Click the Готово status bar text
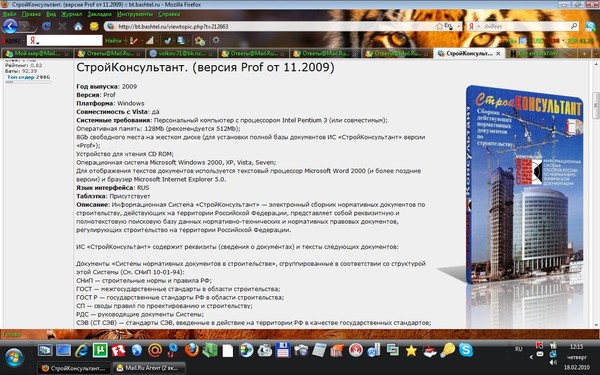600x375 pixels. [x=11, y=334]
